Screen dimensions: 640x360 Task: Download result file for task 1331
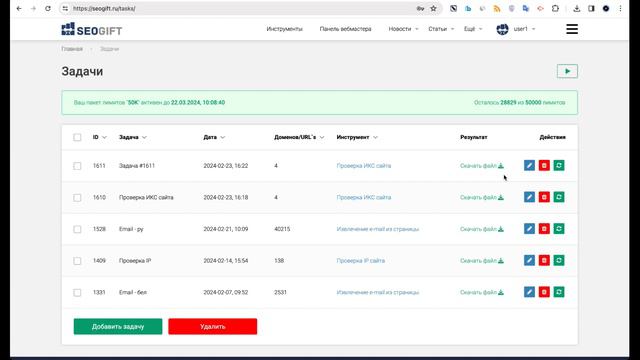pyautogui.click(x=482, y=292)
